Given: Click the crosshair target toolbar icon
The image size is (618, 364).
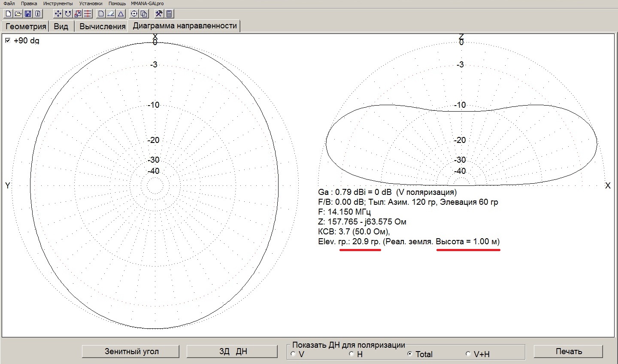Looking at the screenshot, I should [x=134, y=14].
